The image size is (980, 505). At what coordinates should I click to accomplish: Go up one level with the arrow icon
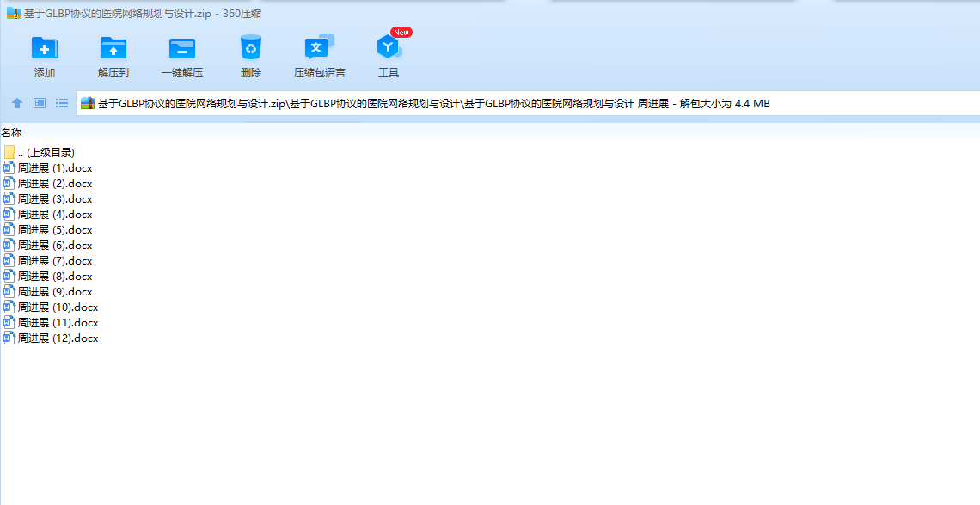click(x=17, y=104)
